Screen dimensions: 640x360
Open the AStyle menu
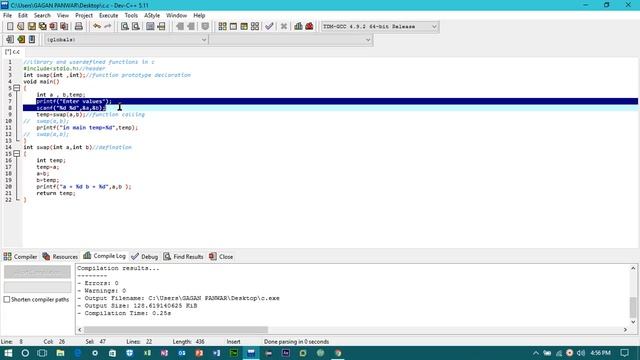click(152, 16)
